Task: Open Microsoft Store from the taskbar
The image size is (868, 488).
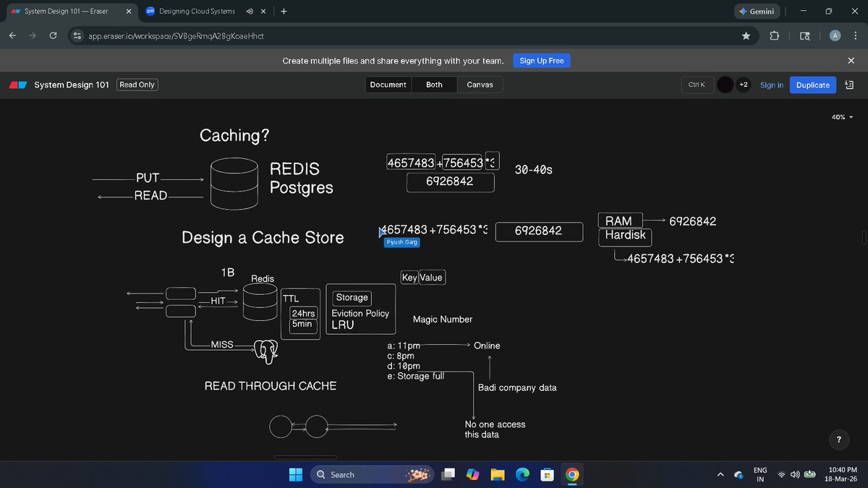Action: [548, 474]
